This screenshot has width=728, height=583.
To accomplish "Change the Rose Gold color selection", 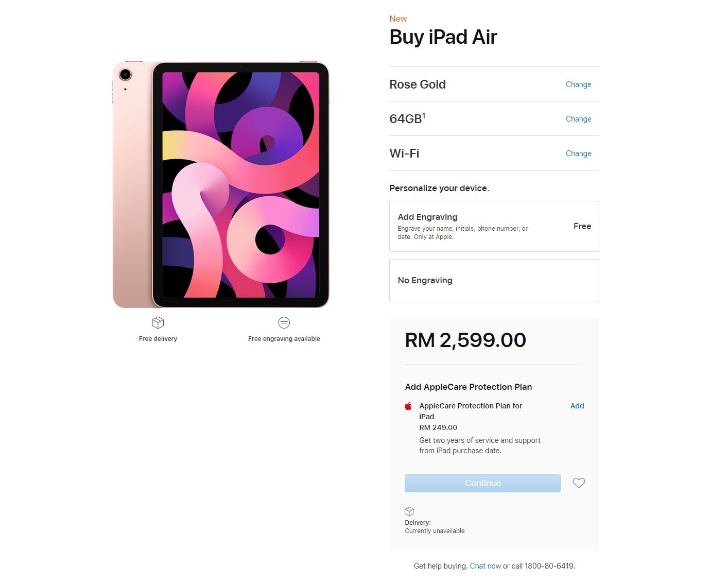I will coord(578,84).
